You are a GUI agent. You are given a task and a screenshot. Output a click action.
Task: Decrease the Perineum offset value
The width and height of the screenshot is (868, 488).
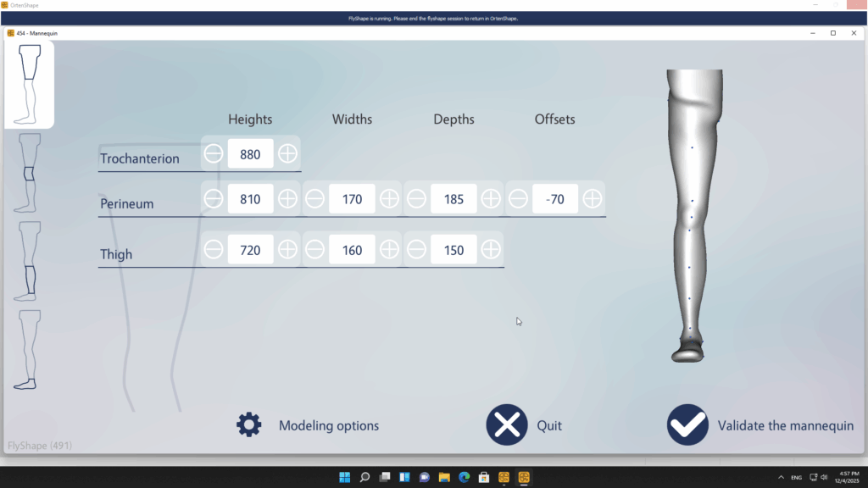coord(518,199)
